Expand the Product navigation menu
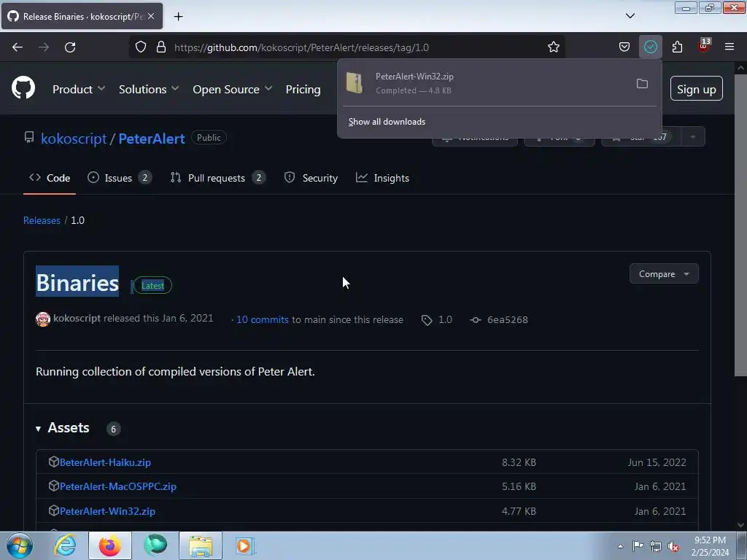 [x=79, y=90]
